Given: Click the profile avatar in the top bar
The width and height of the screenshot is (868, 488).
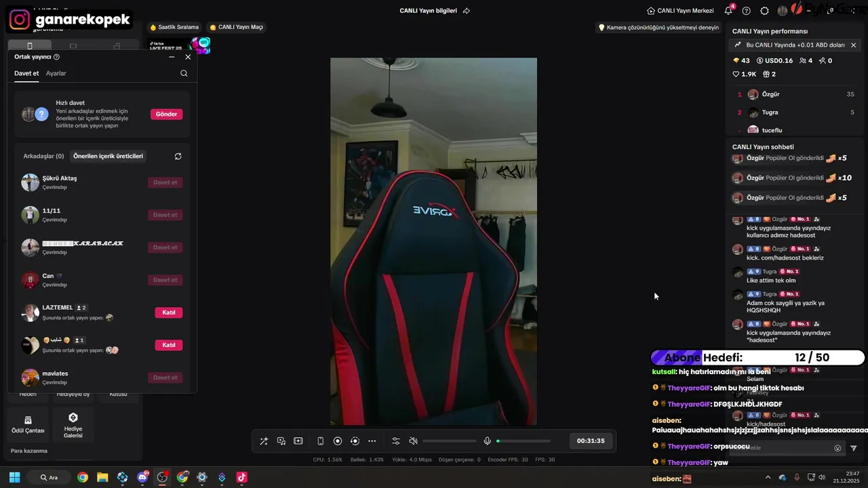Looking at the screenshot, I should (x=783, y=11).
